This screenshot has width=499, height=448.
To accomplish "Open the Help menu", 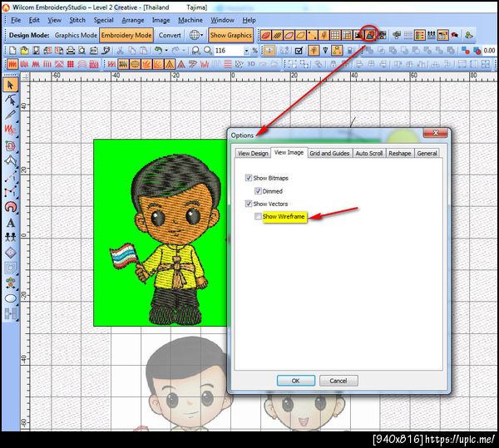I will [x=249, y=20].
